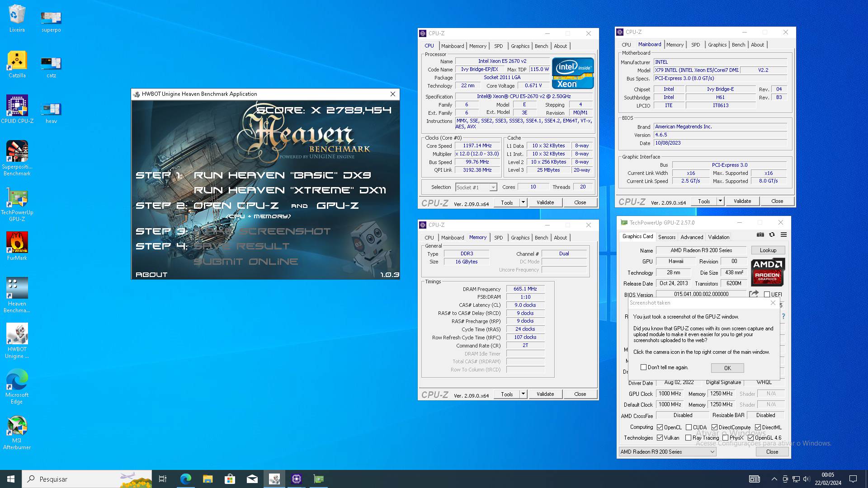Click the GPU-Z Lookup button
The width and height of the screenshot is (868, 488).
coord(768,250)
